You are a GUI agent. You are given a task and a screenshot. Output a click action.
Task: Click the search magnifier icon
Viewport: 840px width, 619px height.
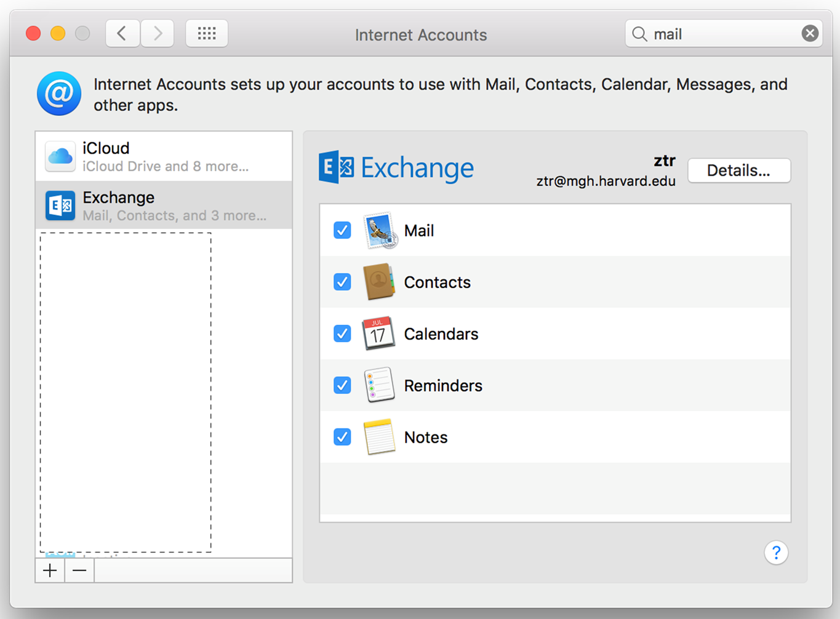click(640, 34)
